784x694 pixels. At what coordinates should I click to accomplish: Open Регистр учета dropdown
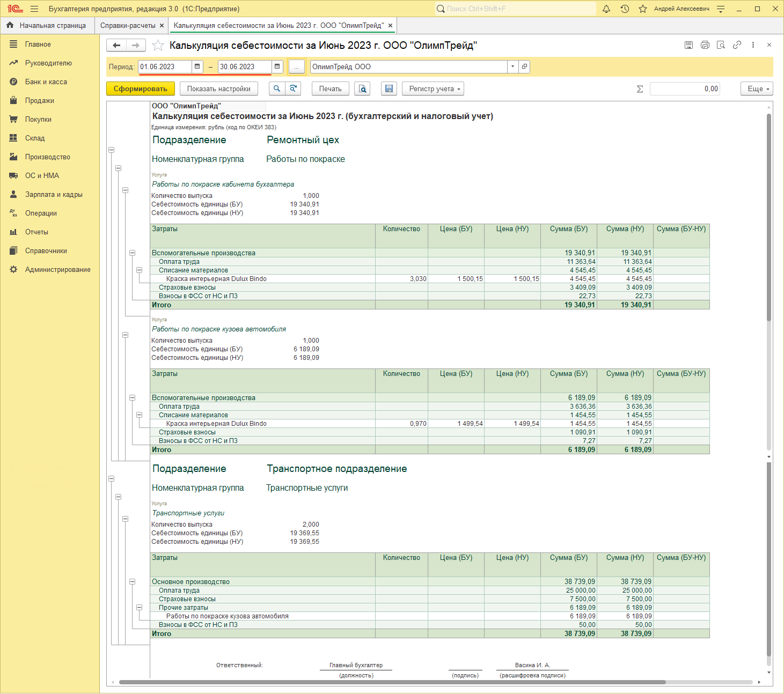[433, 88]
